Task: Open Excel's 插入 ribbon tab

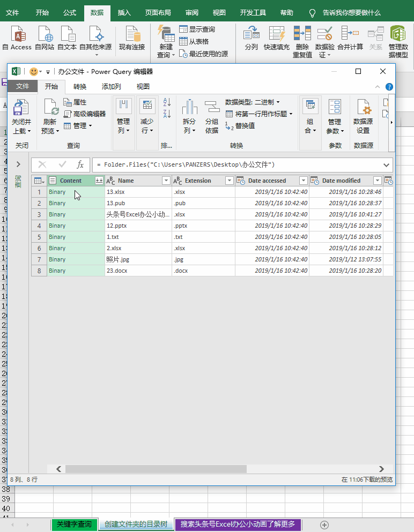Action: pyautogui.click(x=124, y=13)
